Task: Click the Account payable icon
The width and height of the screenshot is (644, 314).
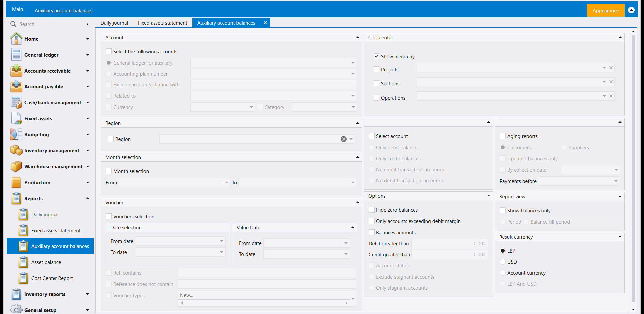Action: tap(16, 86)
